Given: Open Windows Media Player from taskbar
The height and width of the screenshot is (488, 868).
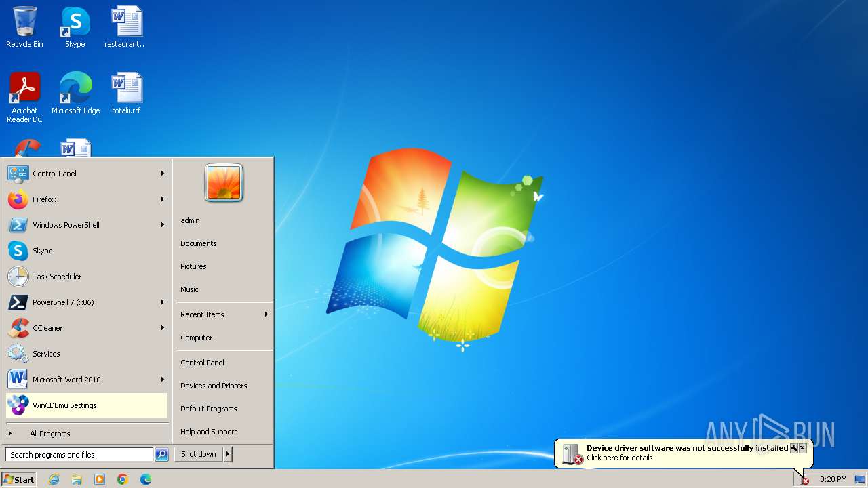Looking at the screenshot, I should [x=100, y=479].
